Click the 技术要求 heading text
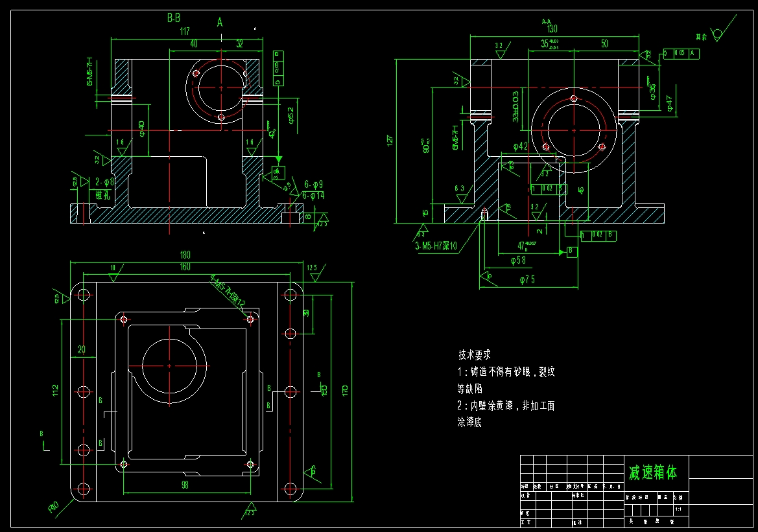The height and width of the screenshot is (532, 758). (473, 354)
